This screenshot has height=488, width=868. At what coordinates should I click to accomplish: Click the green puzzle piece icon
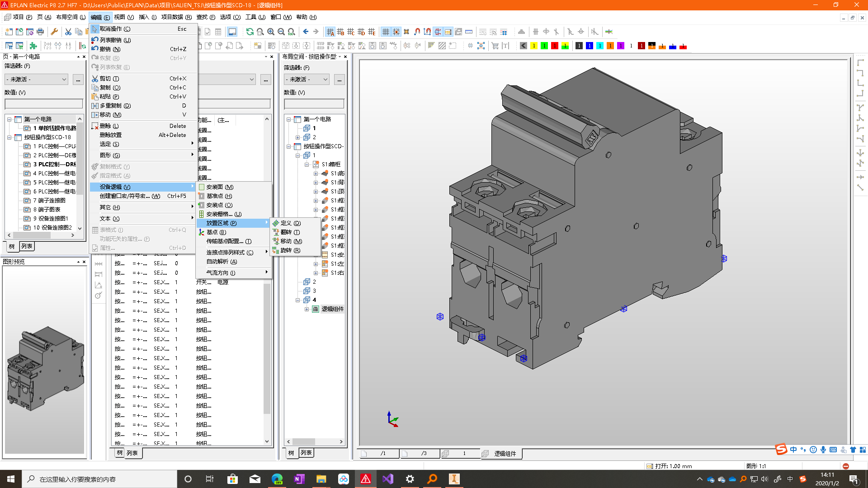33,46
